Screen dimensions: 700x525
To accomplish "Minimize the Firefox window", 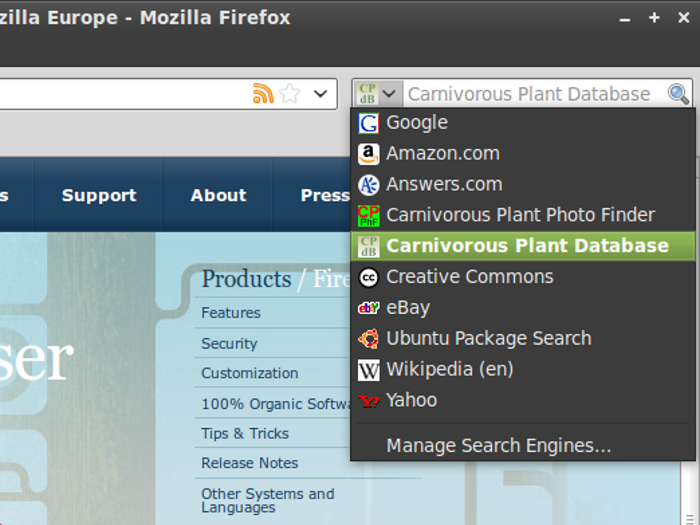I will (x=625, y=19).
